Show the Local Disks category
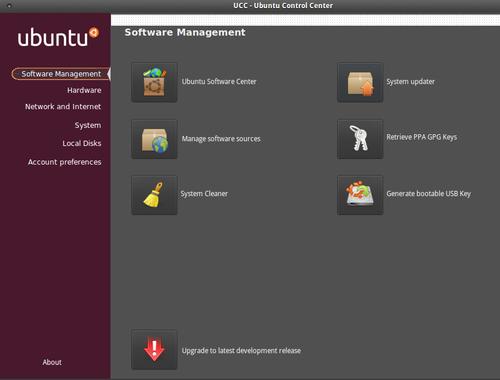Image resolution: width=500 pixels, height=380 pixels. [x=82, y=143]
